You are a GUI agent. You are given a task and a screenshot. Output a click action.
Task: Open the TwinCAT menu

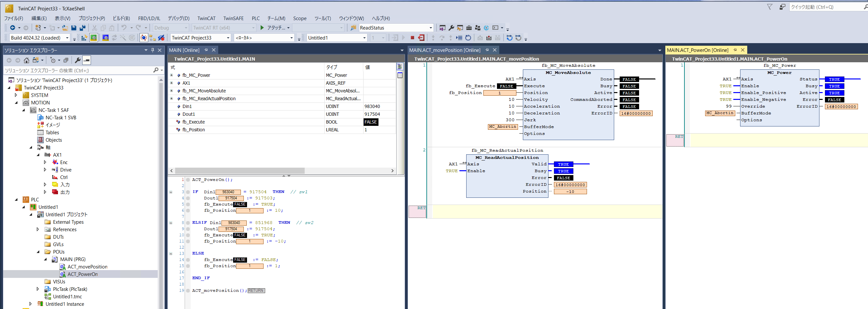pyautogui.click(x=206, y=18)
